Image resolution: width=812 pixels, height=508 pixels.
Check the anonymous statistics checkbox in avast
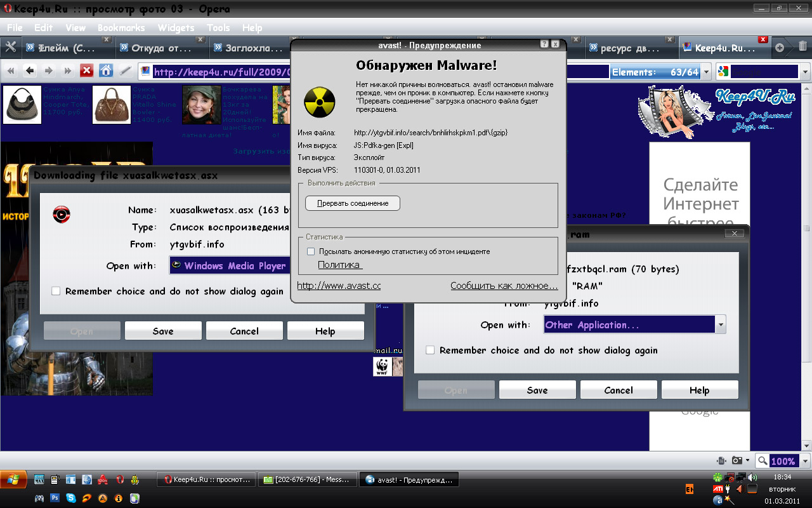point(311,251)
